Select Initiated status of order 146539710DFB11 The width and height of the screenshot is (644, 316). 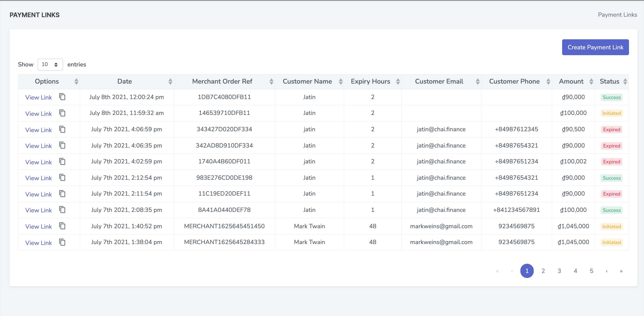pos(611,113)
